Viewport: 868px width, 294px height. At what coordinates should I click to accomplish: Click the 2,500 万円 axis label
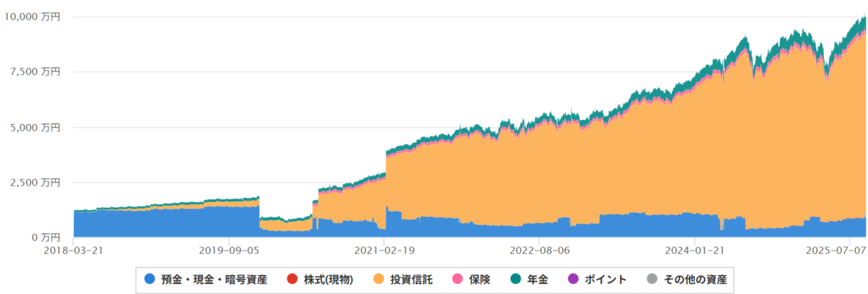[35, 182]
